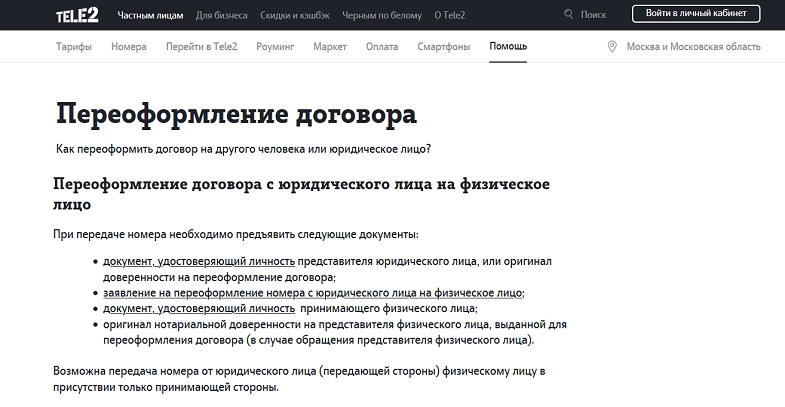Open Черным по белому page

coord(382,16)
